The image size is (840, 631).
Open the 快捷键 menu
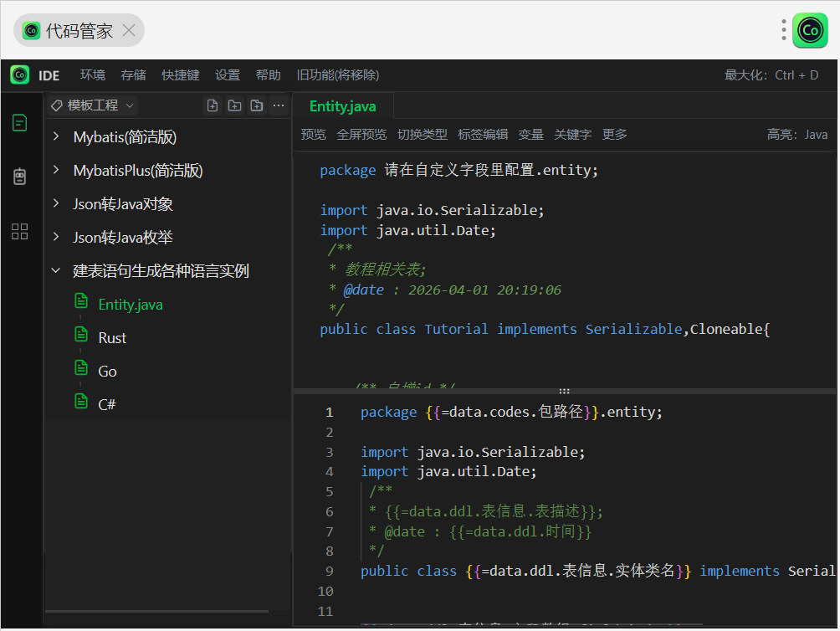tap(181, 75)
